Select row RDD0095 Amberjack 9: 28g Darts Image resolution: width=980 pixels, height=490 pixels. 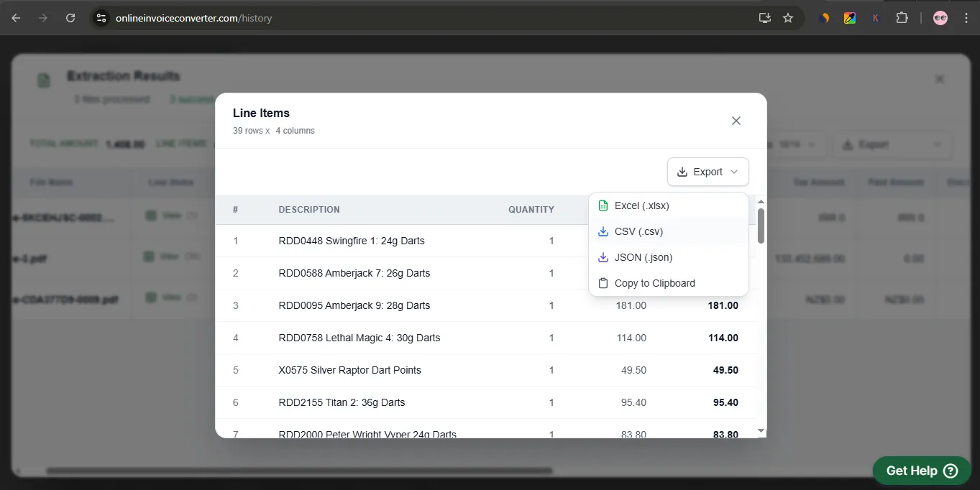pyautogui.click(x=486, y=305)
